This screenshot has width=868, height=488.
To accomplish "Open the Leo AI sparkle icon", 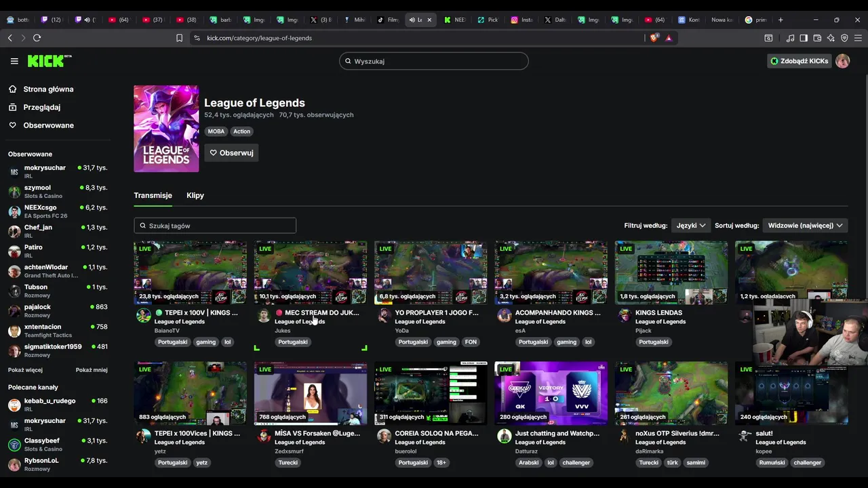I will (831, 38).
